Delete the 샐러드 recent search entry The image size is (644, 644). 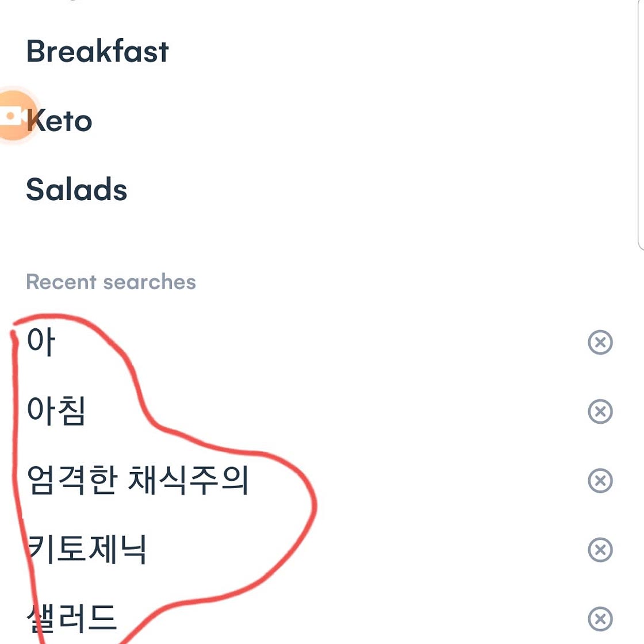(x=600, y=619)
